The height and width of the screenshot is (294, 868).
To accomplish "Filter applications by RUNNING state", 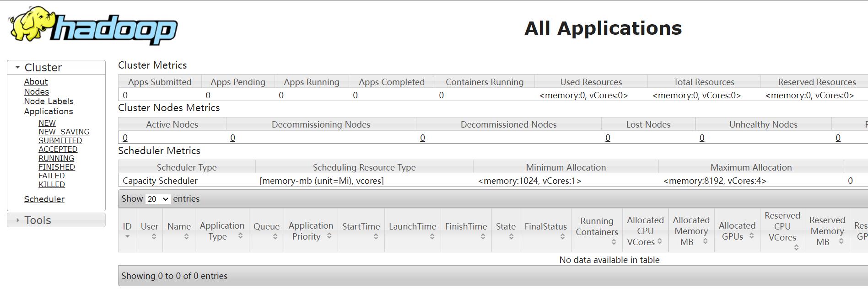I will click(56, 158).
